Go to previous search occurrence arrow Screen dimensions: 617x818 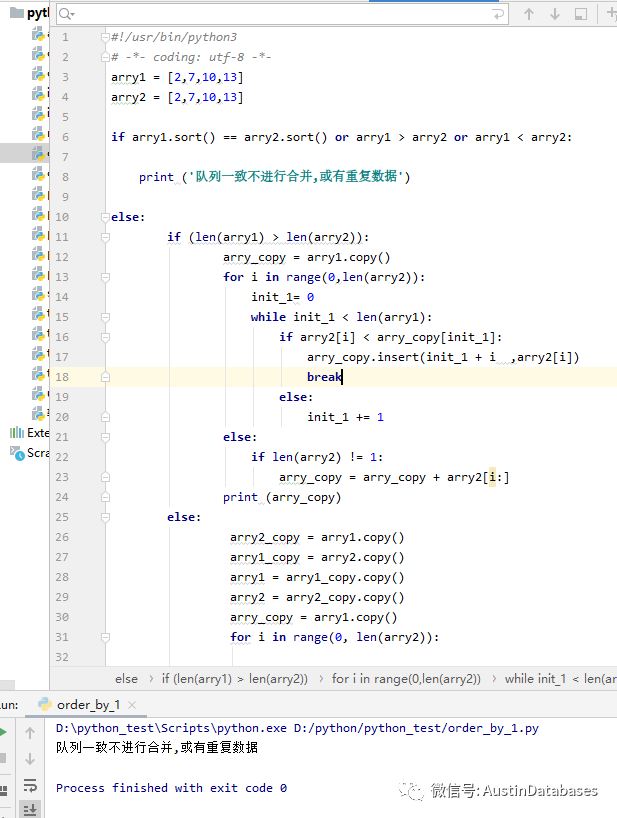[529, 14]
